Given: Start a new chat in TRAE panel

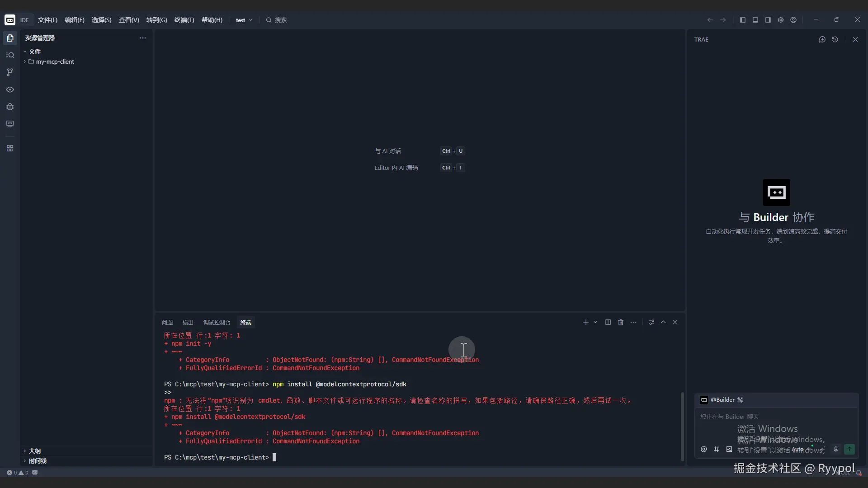Looking at the screenshot, I should click(x=822, y=39).
